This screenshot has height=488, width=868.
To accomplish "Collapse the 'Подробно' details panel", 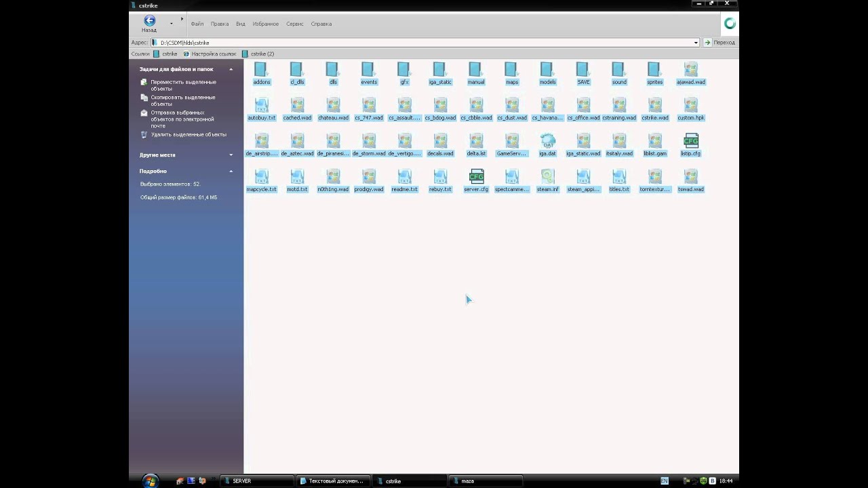I will pos(231,171).
